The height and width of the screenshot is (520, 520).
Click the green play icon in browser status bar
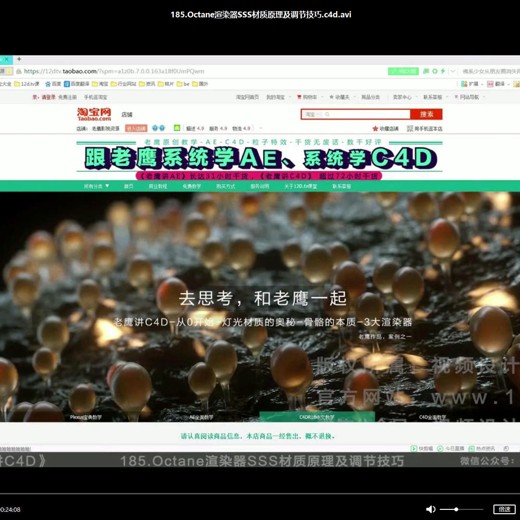coord(414,448)
